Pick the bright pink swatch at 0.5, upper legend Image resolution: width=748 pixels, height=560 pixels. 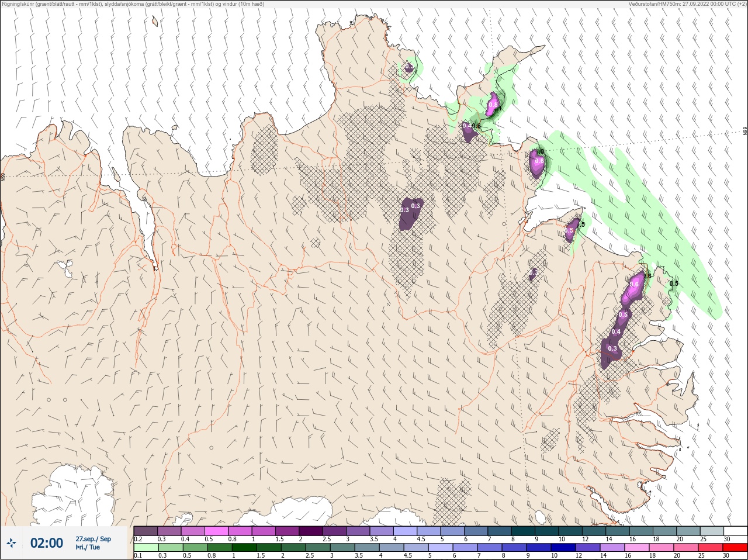tap(216, 531)
